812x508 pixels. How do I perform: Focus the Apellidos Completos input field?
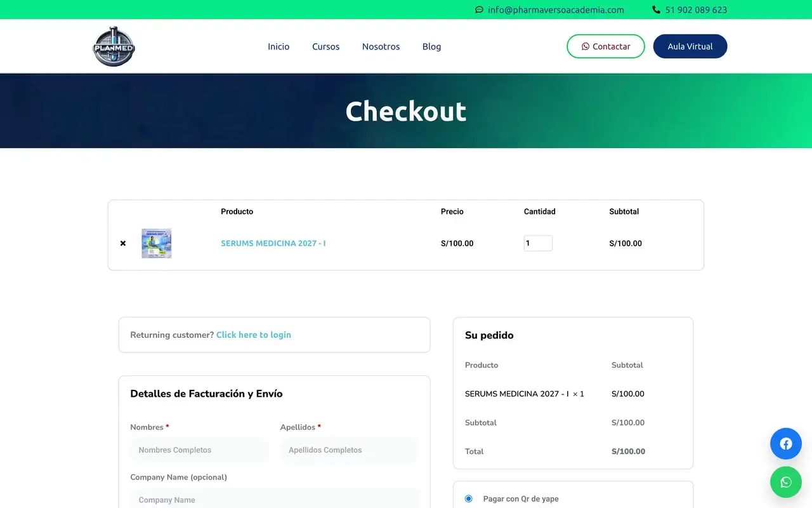(350, 450)
